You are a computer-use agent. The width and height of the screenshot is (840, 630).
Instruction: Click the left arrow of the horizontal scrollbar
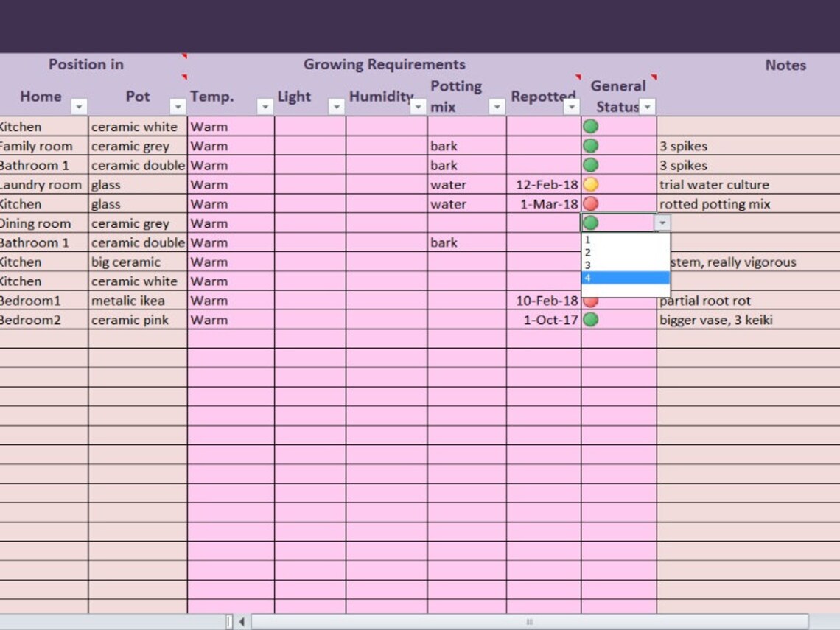[241, 621]
